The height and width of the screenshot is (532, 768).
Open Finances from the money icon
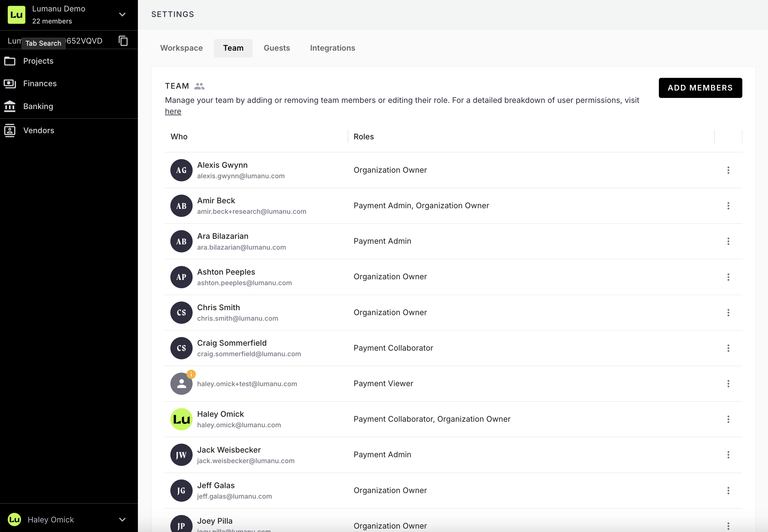[x=10, y=83]
